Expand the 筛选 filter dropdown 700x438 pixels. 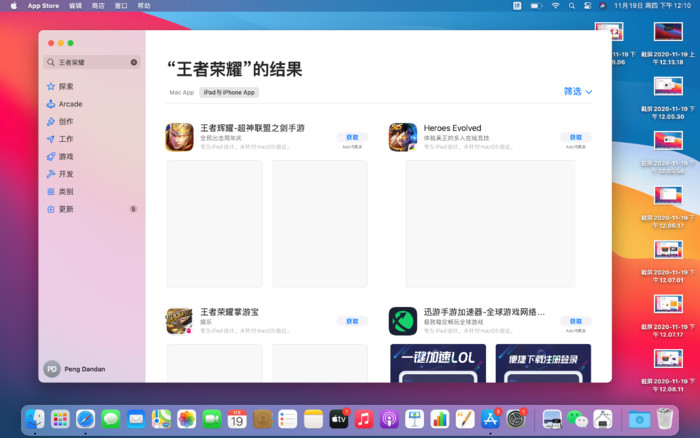pos(578,91)
